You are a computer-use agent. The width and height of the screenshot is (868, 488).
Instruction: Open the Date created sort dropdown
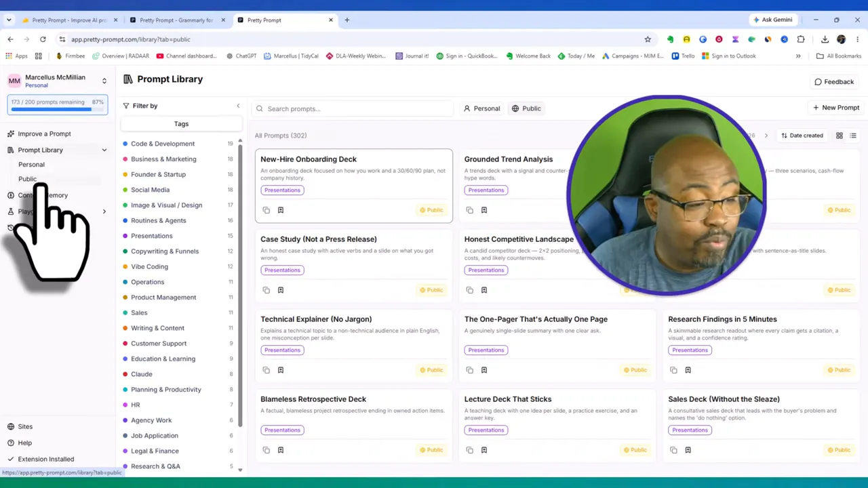pyautogui.click(x=802, y=136)
